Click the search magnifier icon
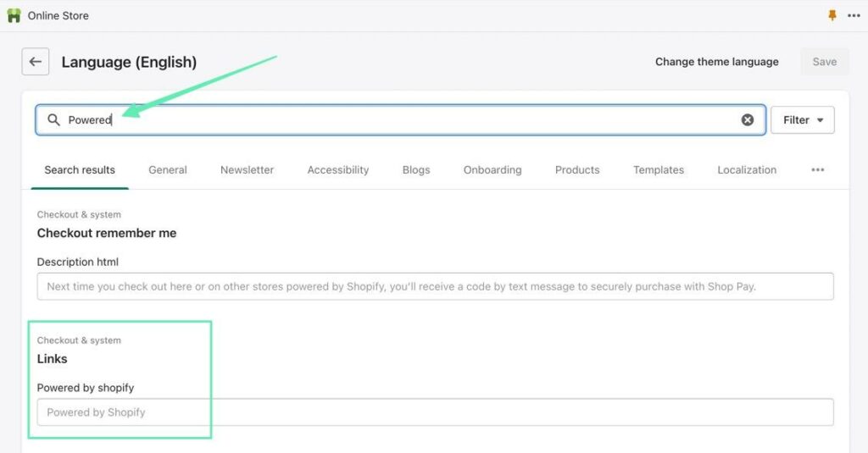 (53, 120)
